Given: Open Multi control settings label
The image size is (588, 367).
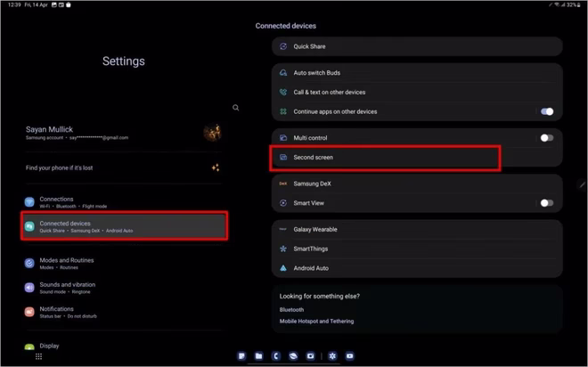Looking at the screenshot, I should click(x=311, y=138).
